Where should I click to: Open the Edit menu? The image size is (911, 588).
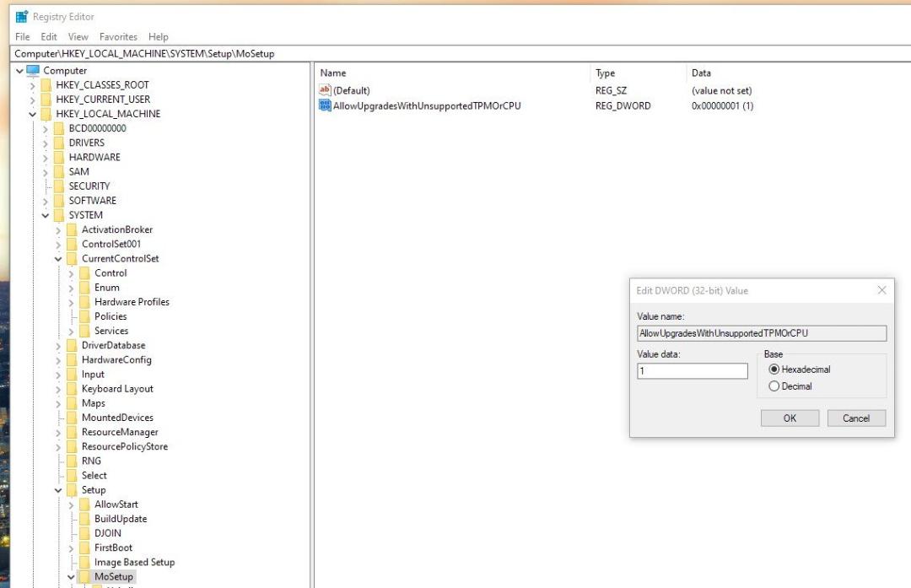[49, 36]
